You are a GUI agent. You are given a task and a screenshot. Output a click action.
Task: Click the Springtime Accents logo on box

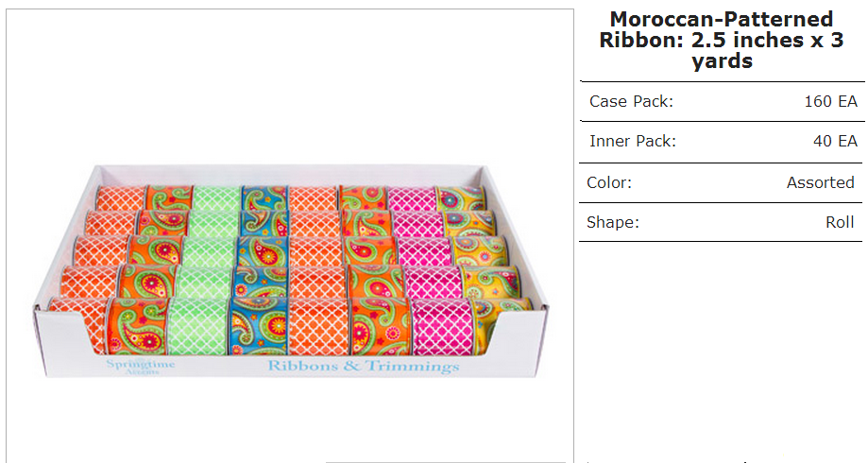[x=141, y=366]
